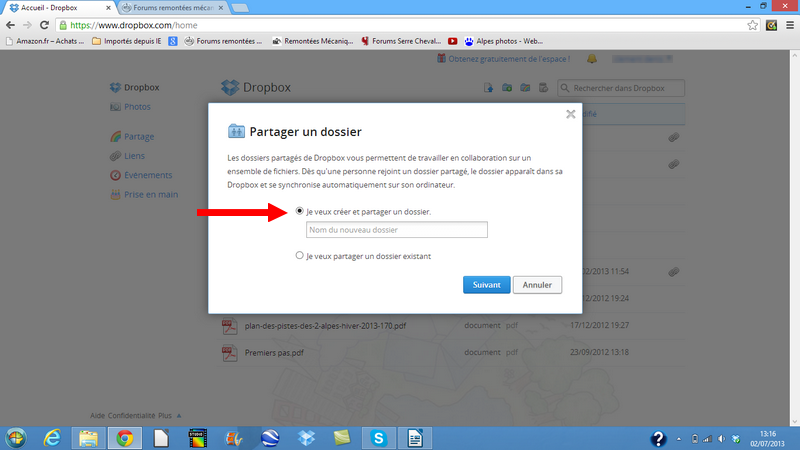This screenshot has width=800, height=450.
Task: Open the 'Remontées Mécaniq...' bookmark
Action: (313, 41)
